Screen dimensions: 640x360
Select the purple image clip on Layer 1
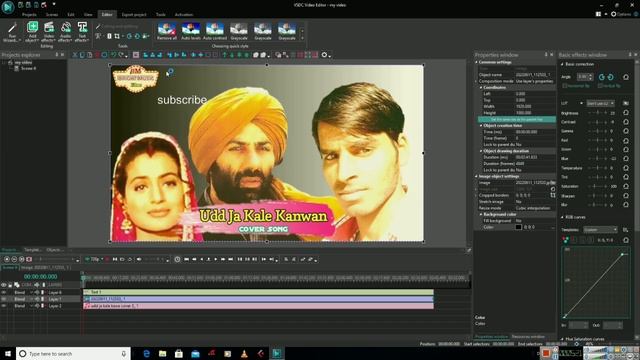pyautogui.click(x=258, y=299)
